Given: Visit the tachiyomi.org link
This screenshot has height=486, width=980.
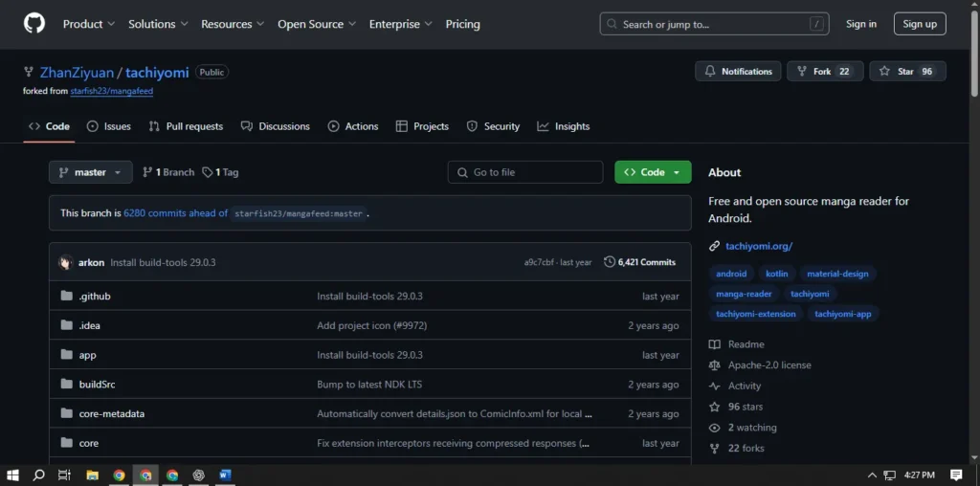Looking at the screenshot, I should pos(758,246).
